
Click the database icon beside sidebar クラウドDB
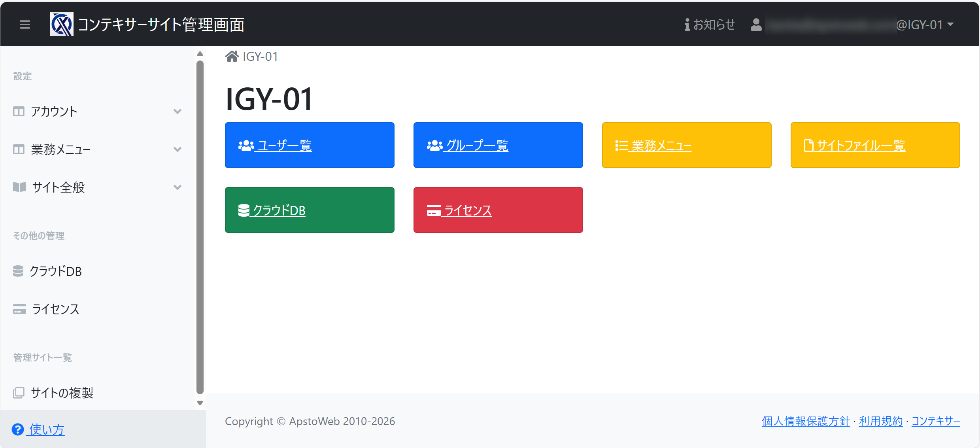tap(18, 271)
